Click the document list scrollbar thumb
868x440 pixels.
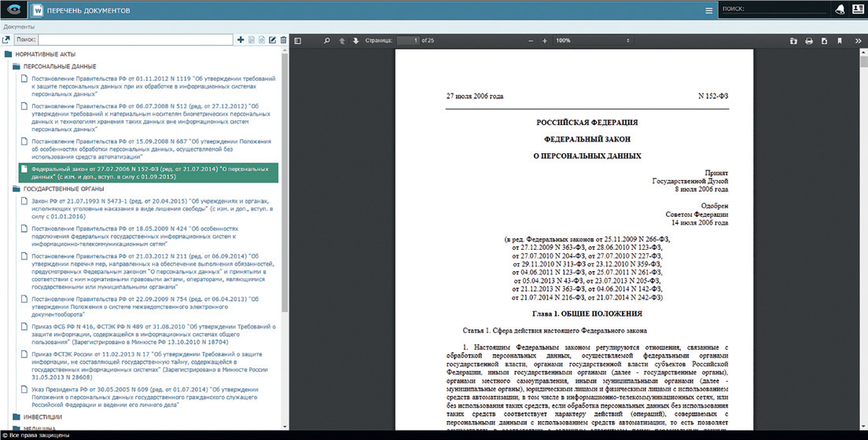click(285, 182)
